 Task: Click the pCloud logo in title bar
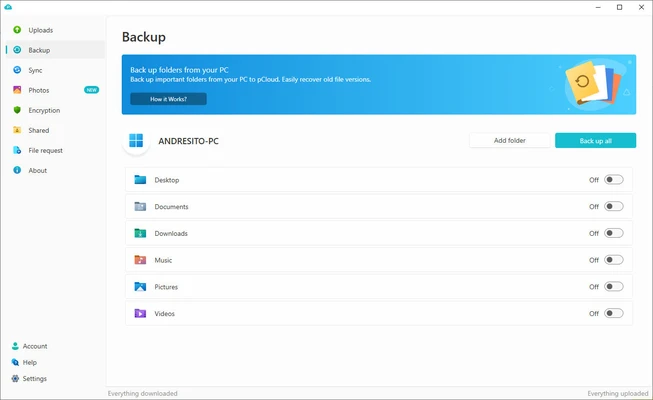[8, 7]
